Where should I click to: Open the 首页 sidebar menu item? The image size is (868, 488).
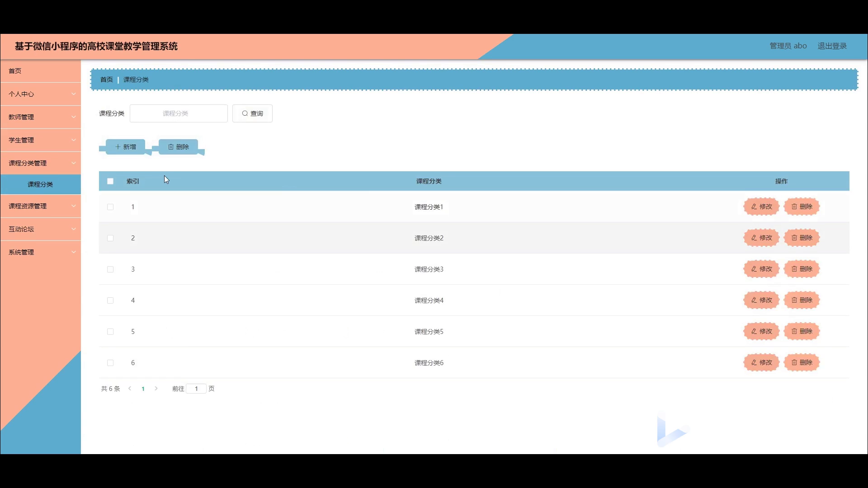point(40,71)
